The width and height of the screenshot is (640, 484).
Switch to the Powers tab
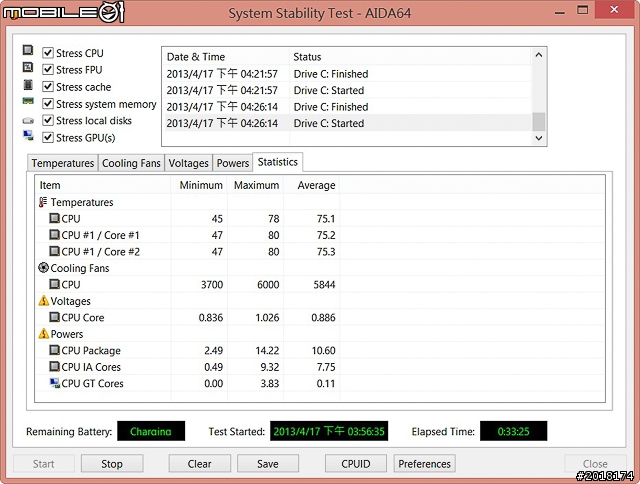[x=233, y=163]
